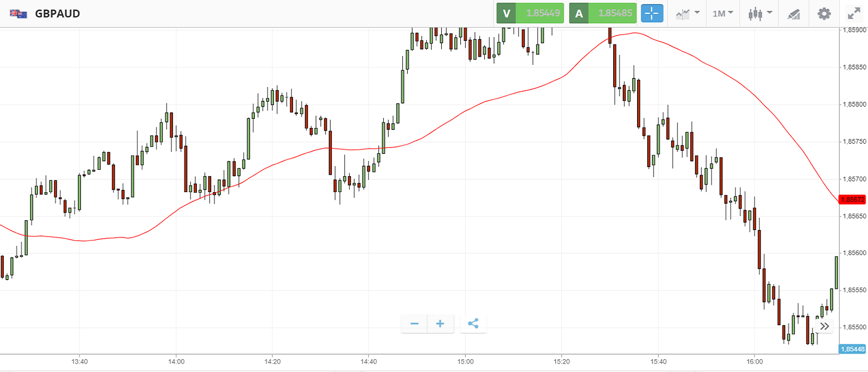Click the sell (V) price 1.85449 button
Viewport: 868px width, 372px height.
tap(530, 13)
